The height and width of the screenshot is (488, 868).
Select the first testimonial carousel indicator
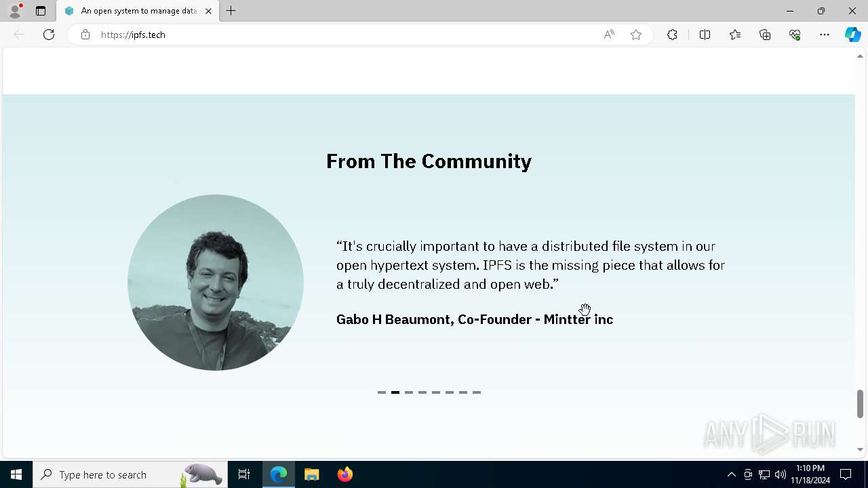382,392
